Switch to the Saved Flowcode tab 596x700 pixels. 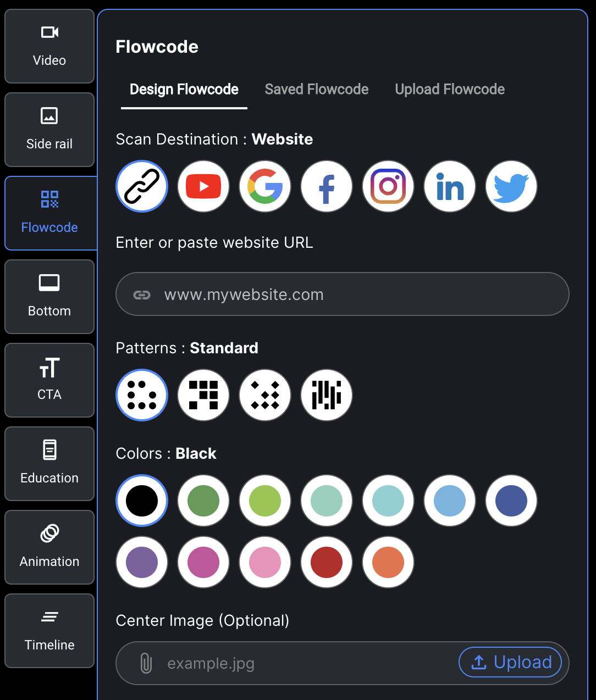coord(317,90)
